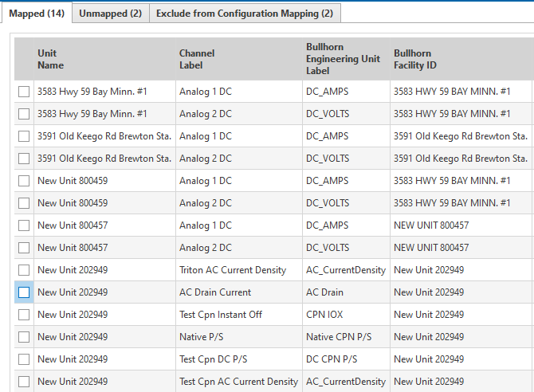Check the Test Cpn AC Current Density row box

tap(24, 382)
